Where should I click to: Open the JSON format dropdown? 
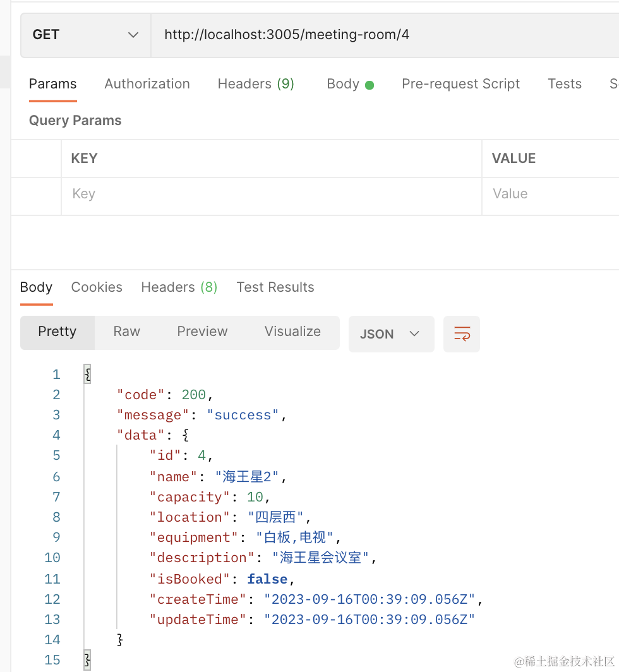click(x=391, y=334)
